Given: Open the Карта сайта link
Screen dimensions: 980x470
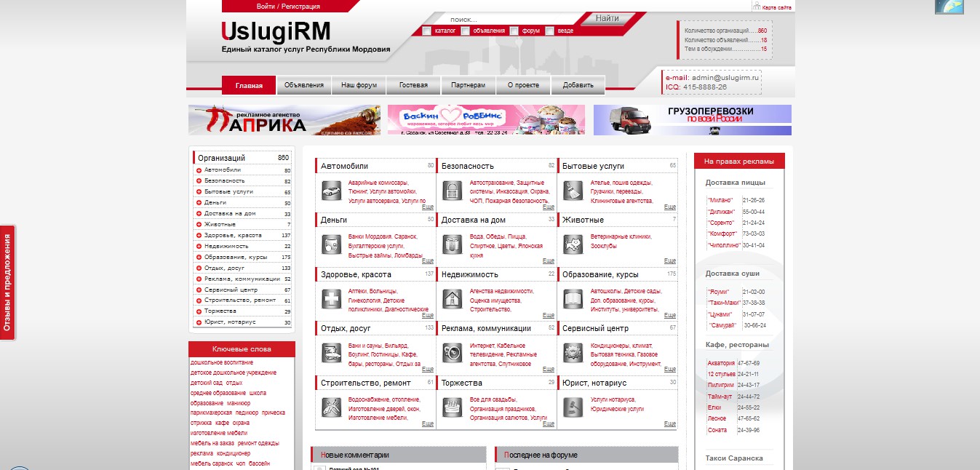Looking at the screenshot, I should 777,7.
